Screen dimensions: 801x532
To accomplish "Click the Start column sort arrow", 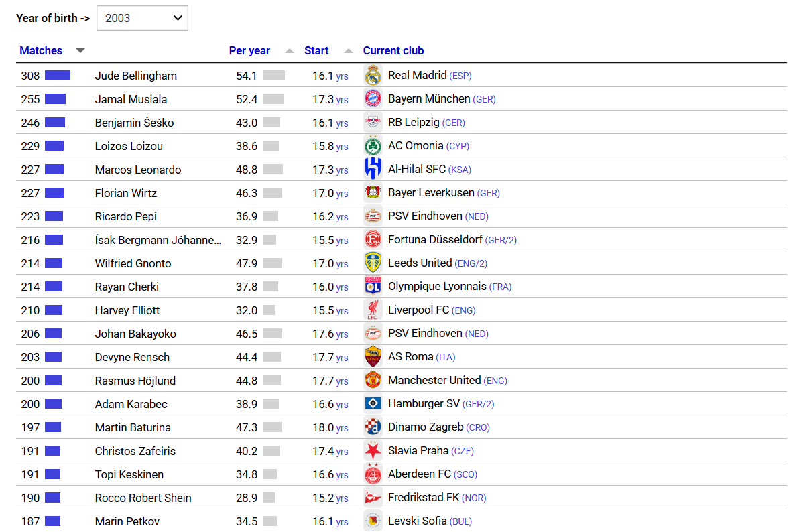I will pos(349,50).
